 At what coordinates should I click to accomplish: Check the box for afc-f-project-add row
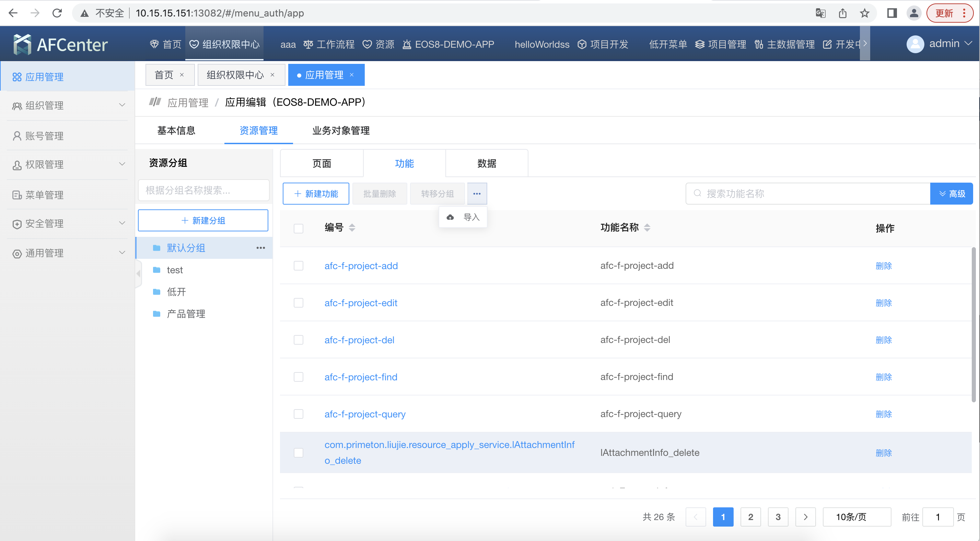tap(298, 266)
